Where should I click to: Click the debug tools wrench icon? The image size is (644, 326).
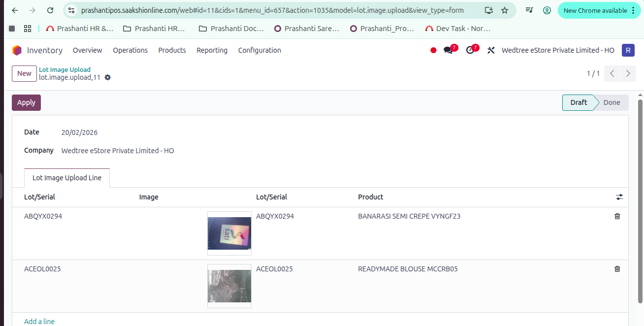pos(490,50)
